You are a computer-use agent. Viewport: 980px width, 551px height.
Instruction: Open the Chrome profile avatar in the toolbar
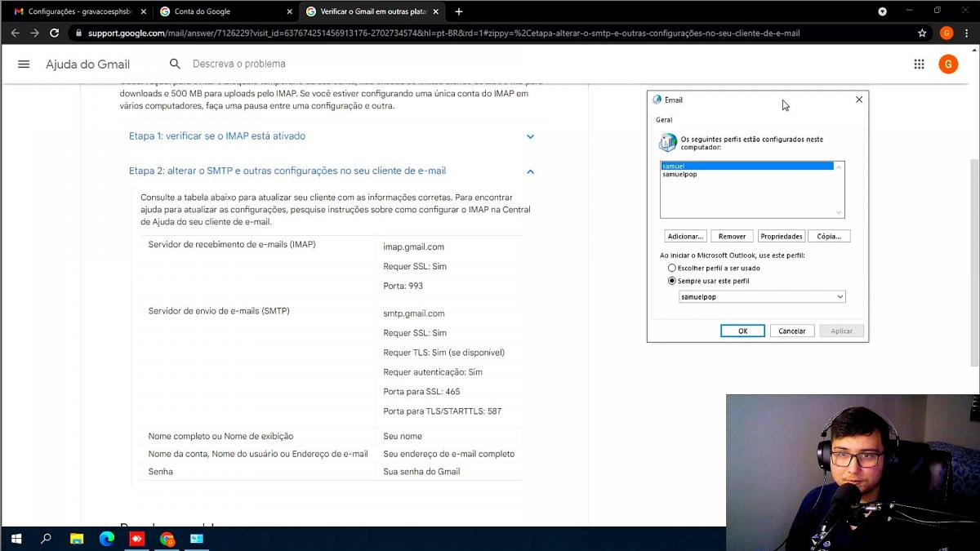click(947, 33)
